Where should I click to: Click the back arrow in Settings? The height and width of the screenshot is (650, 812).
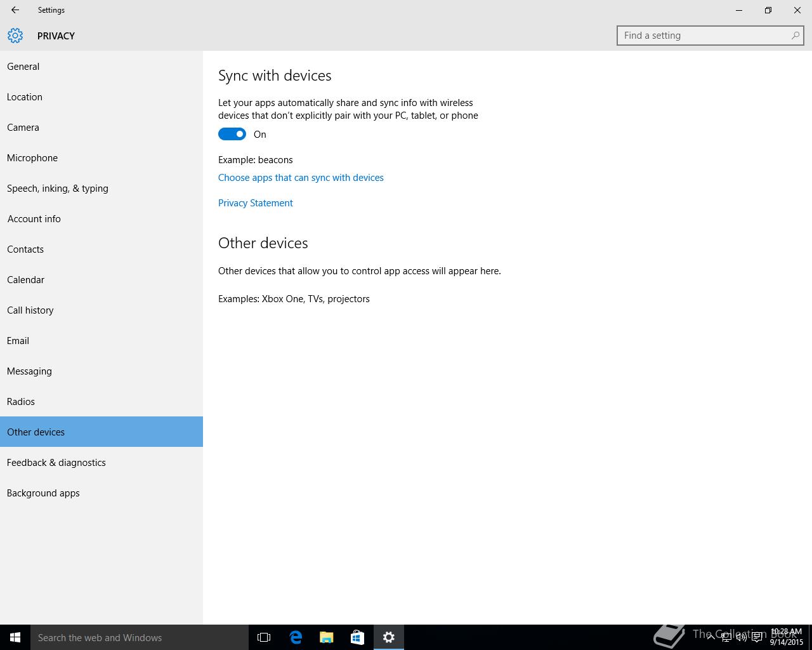click(x=15, y=10)
